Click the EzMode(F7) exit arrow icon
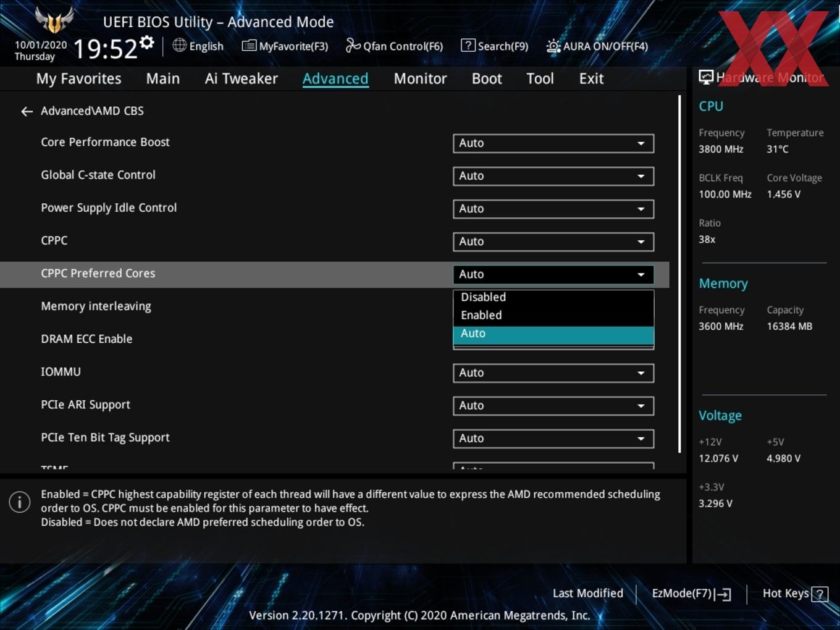The image size is (840, 630). pyautogui.click(x=723, y=594)
